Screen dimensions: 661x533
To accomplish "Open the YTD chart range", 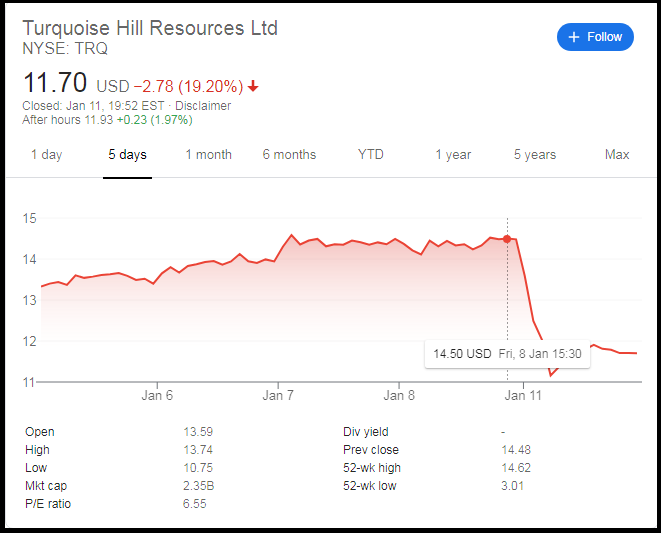I will [x=371, y=154].
